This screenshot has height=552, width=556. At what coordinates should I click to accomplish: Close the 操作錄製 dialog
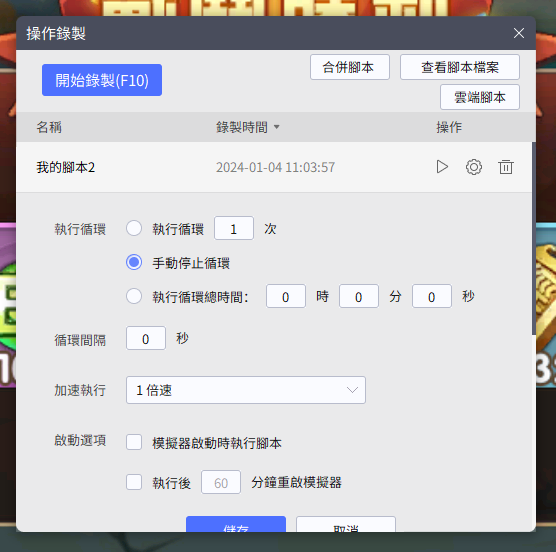[519, 33]
